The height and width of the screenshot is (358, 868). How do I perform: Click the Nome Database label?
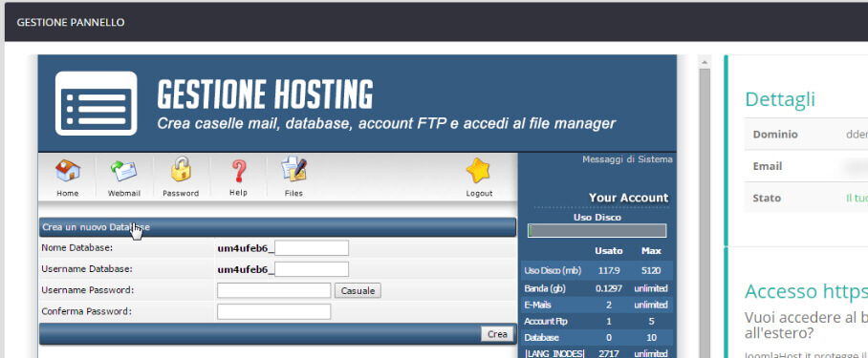click(76, 248)
